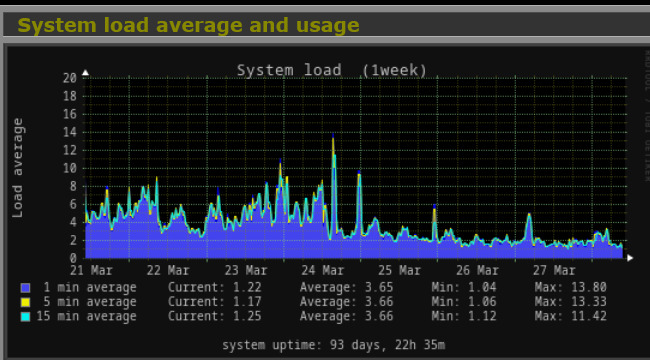
Task: Click 'Average: 3.66' in 15 min row
Action: [x=347, y=316]
